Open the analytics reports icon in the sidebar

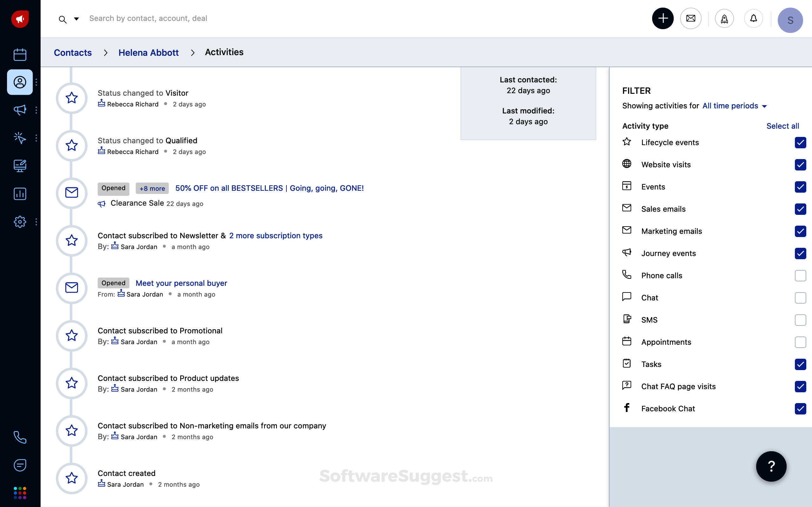(20, 194)
